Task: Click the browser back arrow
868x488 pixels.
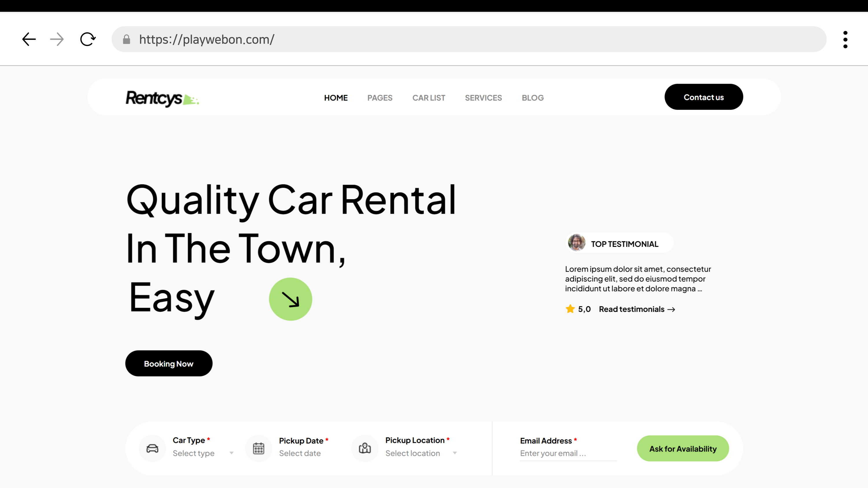Action: (29, 39)
